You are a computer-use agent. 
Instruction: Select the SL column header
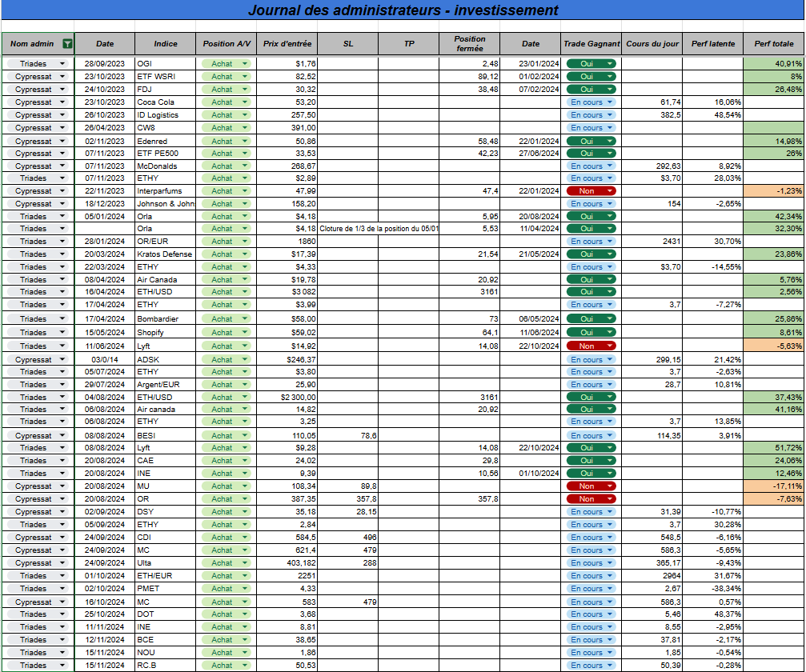coord(348,44)
